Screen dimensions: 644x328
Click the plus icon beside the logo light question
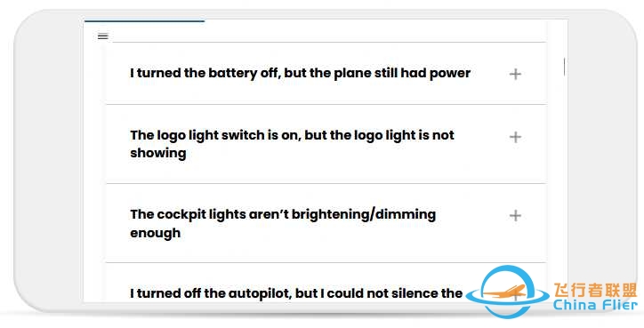click(515, 137)
